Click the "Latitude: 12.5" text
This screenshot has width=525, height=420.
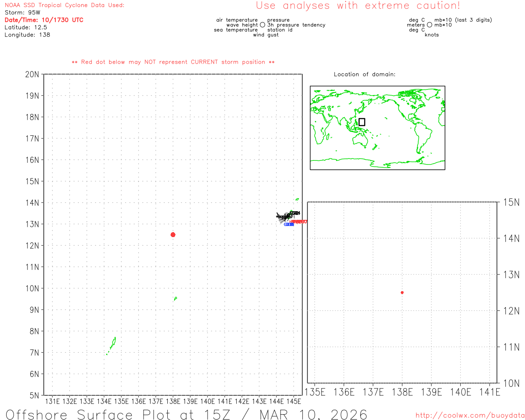pos(26,27)
